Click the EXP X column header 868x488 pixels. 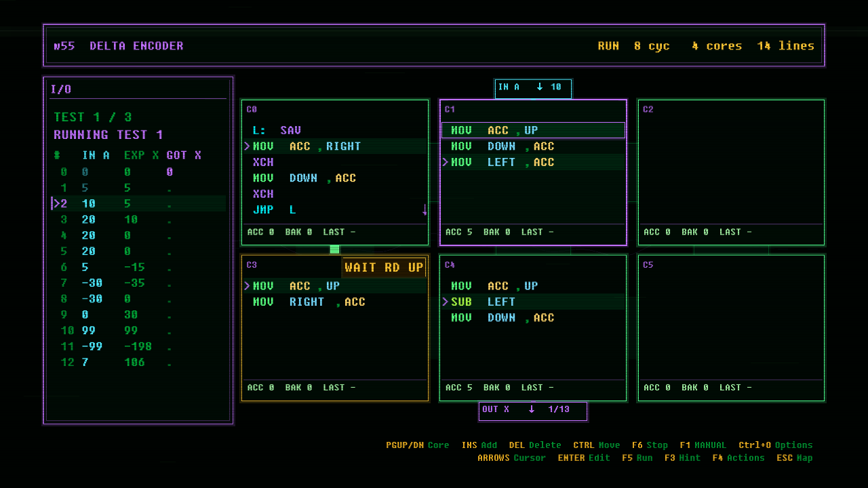142,155
